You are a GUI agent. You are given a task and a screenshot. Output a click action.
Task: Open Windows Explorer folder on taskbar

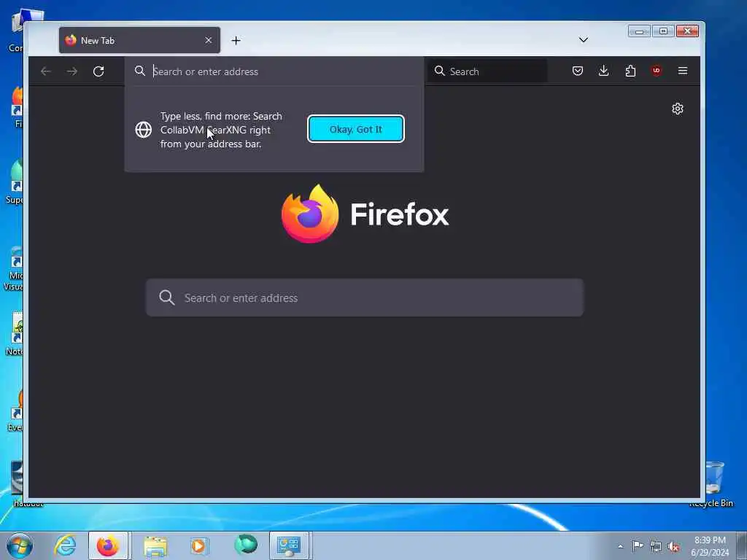[156, 546]
